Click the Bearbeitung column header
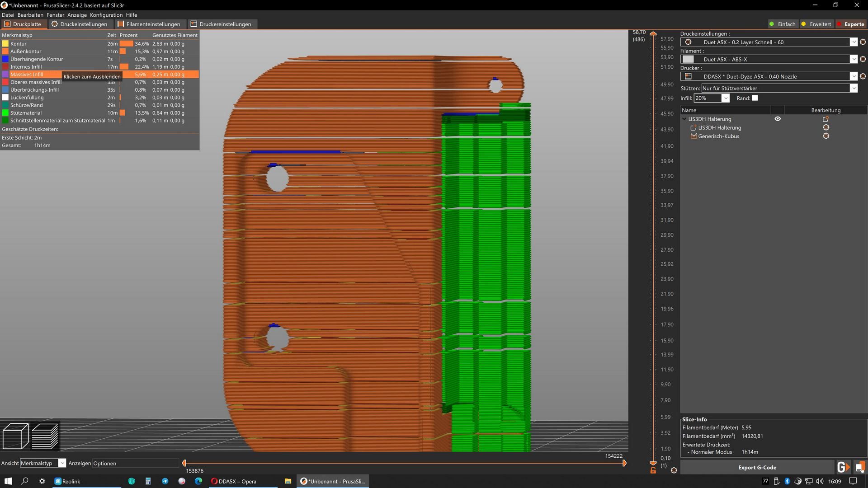The width and height of the screenshot is (868, 488). (826, 110)
